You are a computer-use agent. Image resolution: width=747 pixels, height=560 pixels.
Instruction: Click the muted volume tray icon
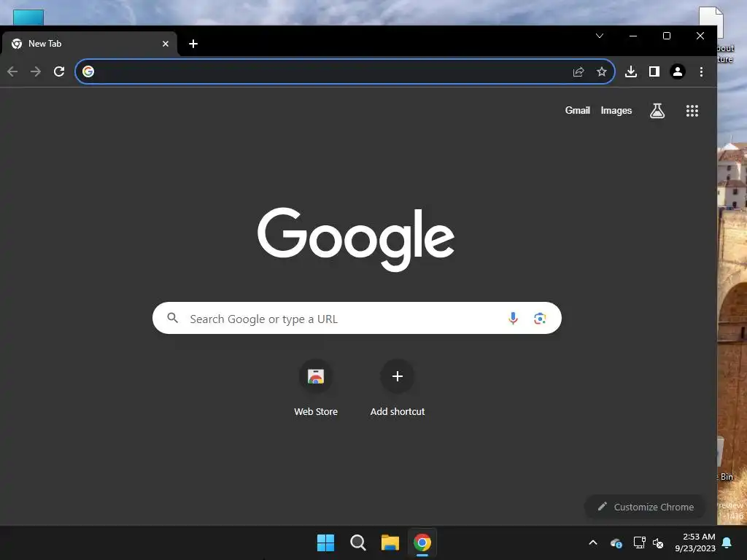[658, 542]
